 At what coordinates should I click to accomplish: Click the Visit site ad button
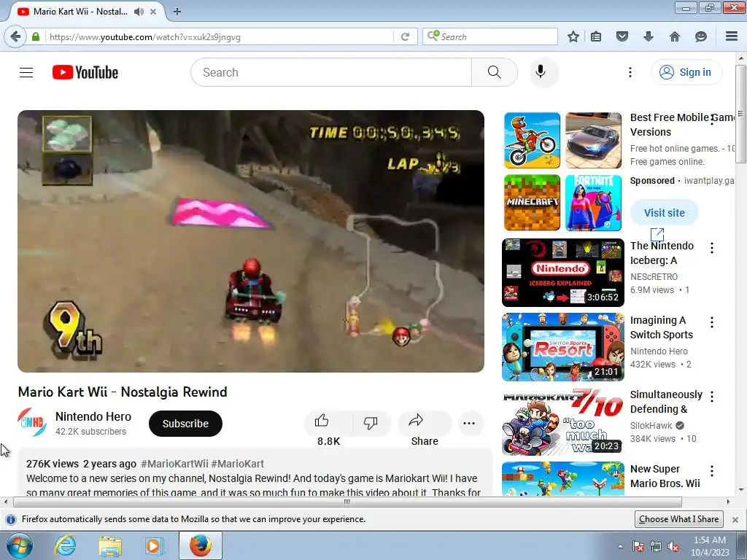click(664, 213)
